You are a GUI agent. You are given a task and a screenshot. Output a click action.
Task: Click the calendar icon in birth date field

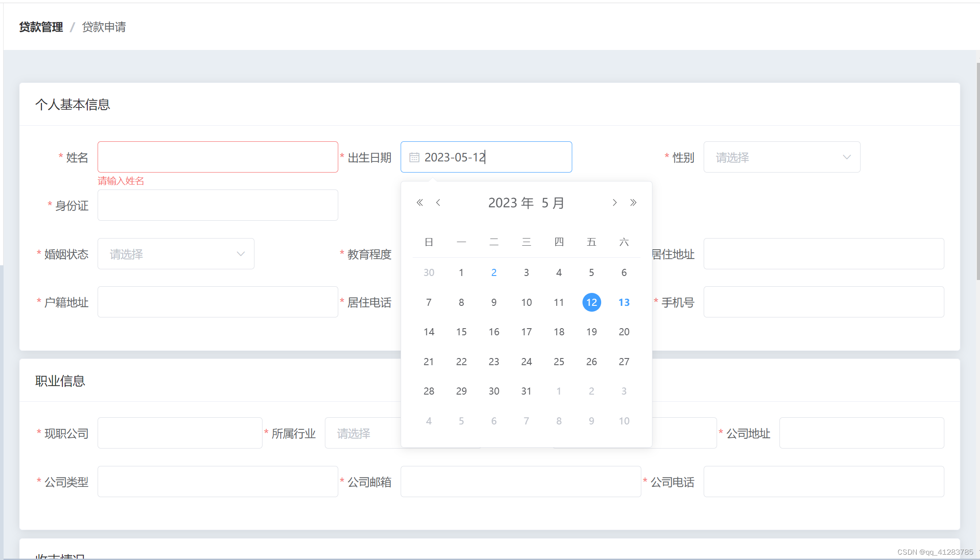point(414,157)
